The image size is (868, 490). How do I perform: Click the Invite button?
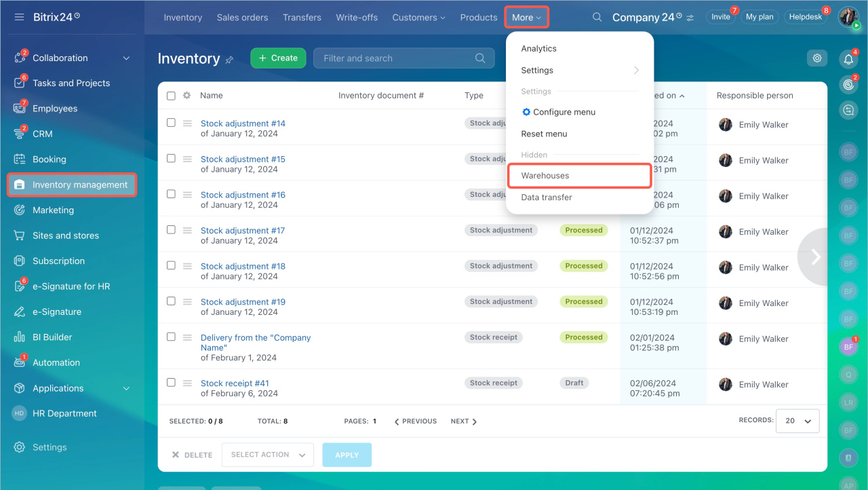pyautogui.click(x=721, y=17)
